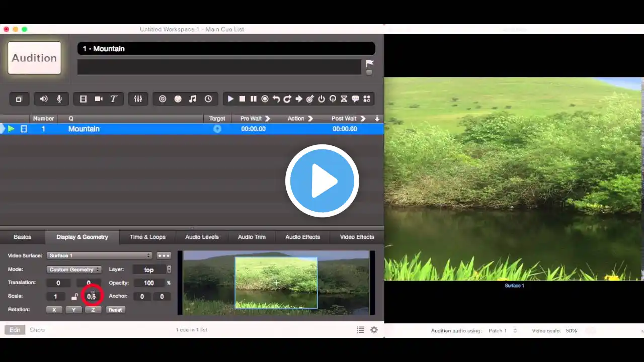Screen dimensions: 644x362
Task: Click the cue notes field
Action: [x=219, y=67]
